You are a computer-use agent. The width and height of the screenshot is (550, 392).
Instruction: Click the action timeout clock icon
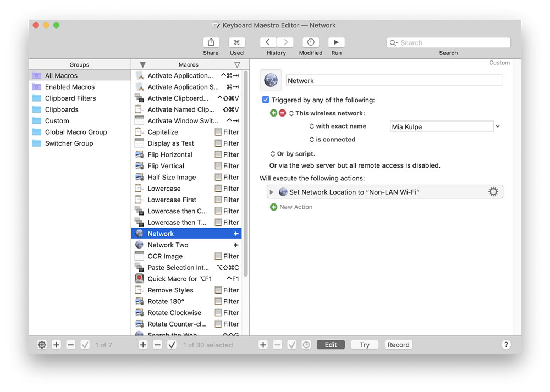click(306, 345)
